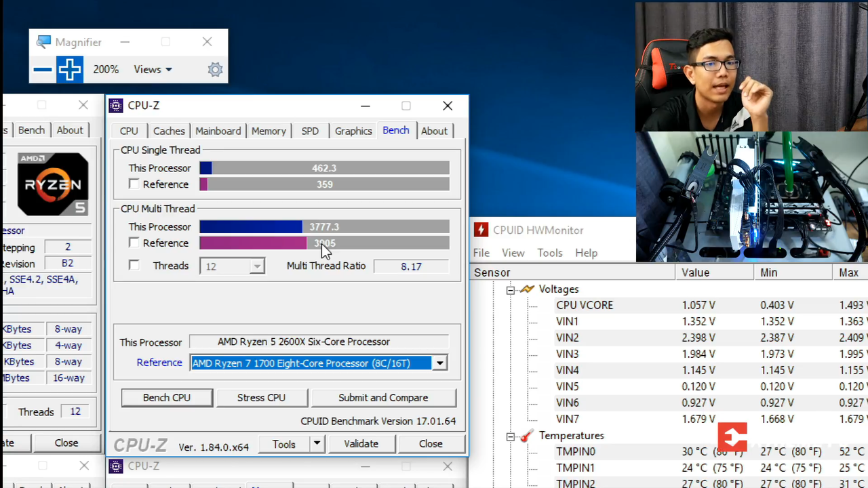The width and height of the screenshot is (868, 488).
Task: Click the thermometer icon next to Temperatures
Action: tap(527, 436)
